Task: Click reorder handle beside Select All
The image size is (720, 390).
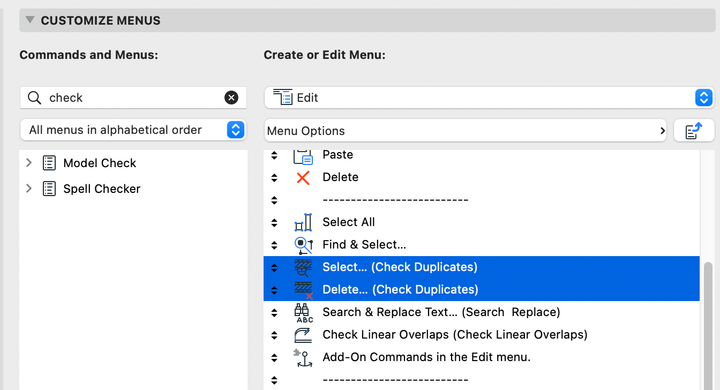Action: (x=274, y=223)
